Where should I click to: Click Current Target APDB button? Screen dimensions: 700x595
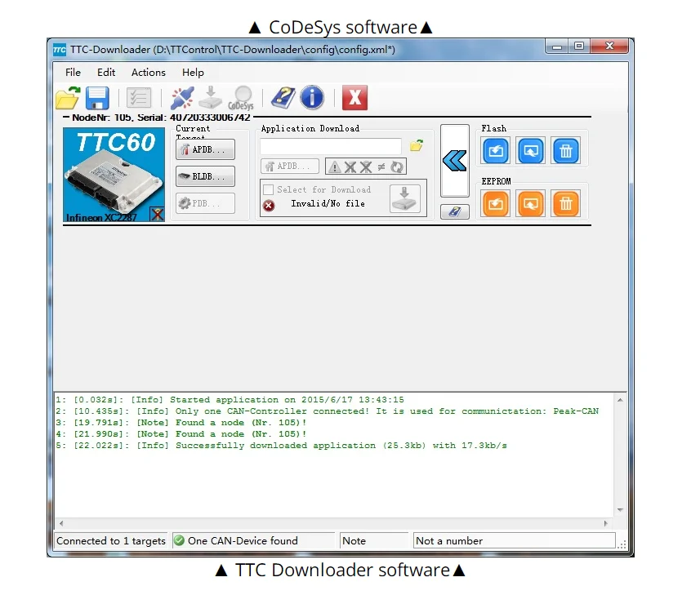coord(205,149)
